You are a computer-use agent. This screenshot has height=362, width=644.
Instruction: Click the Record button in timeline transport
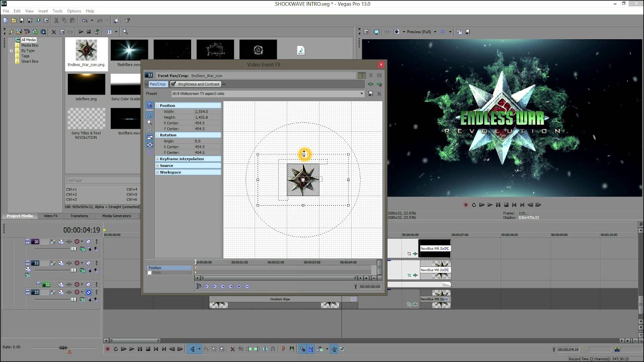point(107,349)
